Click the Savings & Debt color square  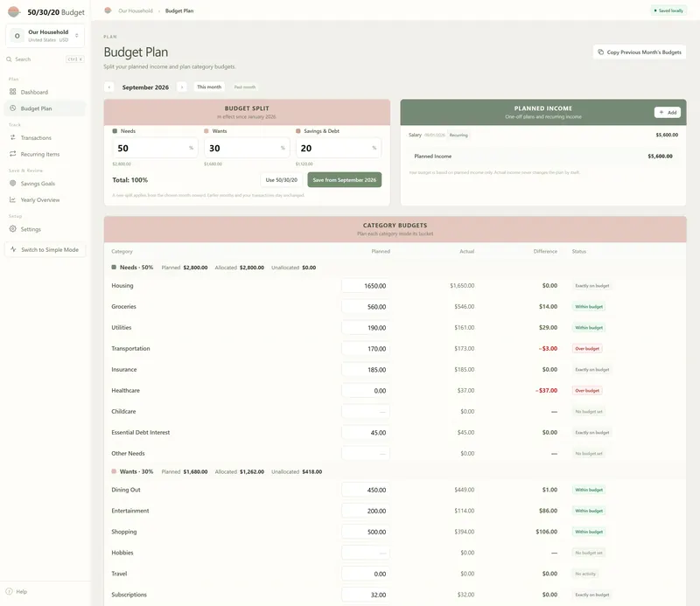(297, 131)
